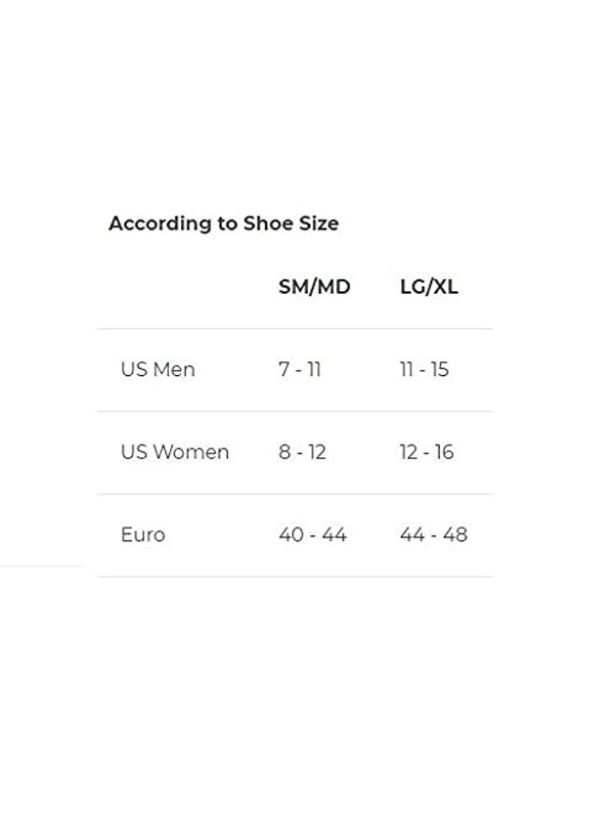Select the LG/XL column header
This screenshot has width=616, height=840.
click(428, 287)
